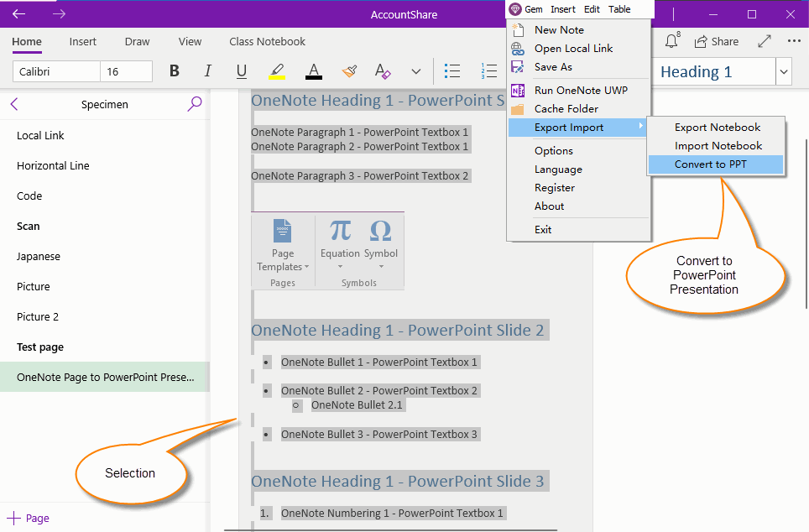Select Export Notebook

pos(716,128)
